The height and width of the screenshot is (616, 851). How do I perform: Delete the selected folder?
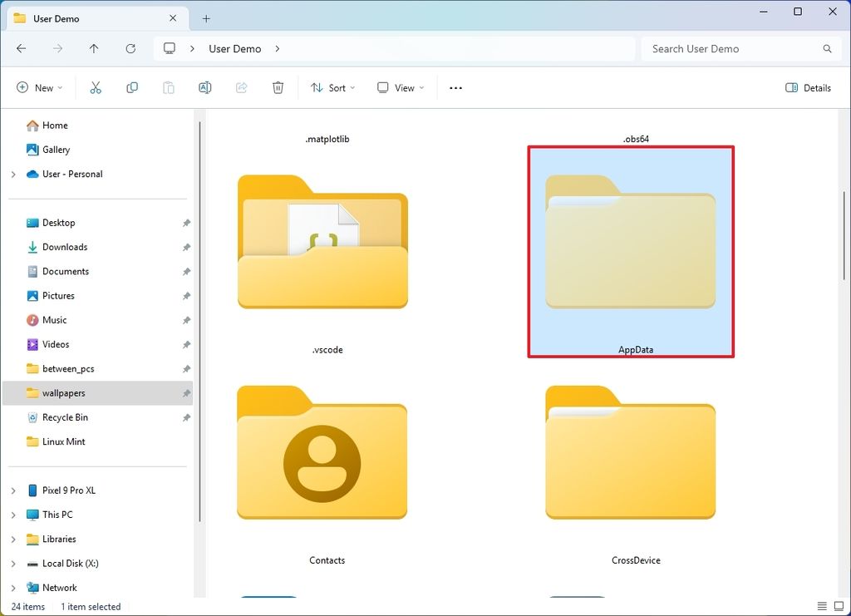[x=278, y=87]
